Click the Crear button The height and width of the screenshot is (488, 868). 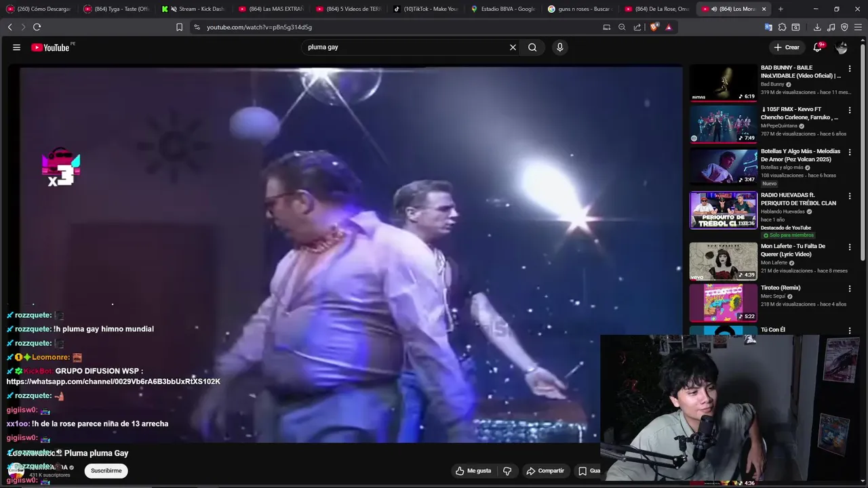pyautogui.click(x=787, y=47)
